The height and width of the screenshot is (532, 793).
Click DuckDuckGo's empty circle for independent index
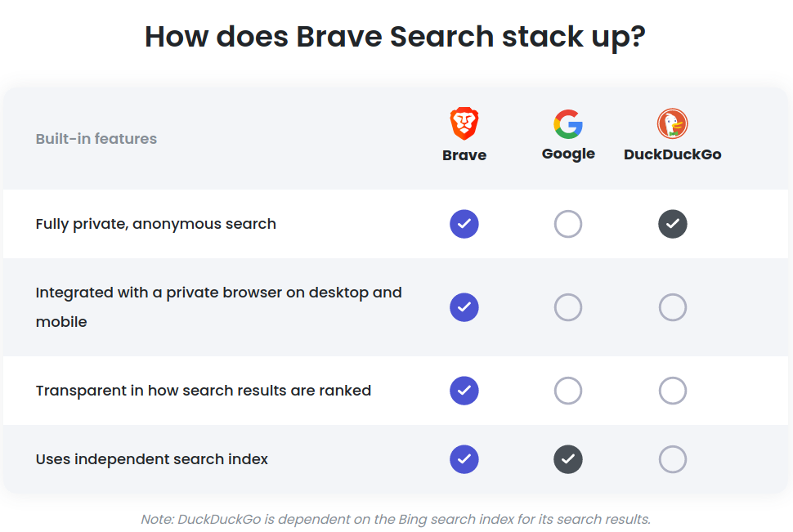(x=673, y=459)
